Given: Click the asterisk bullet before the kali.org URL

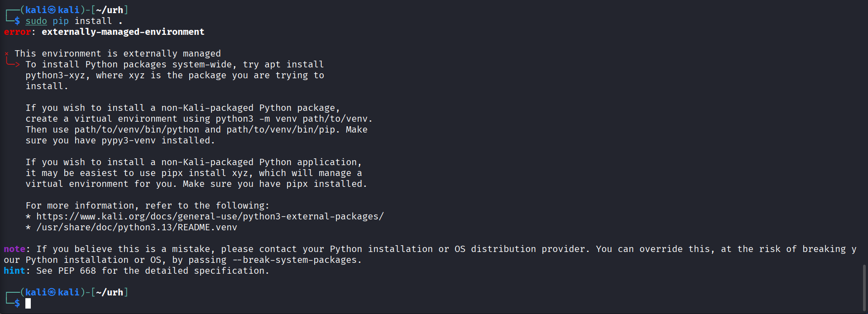Looking at the screenshot, I should 28,217.
